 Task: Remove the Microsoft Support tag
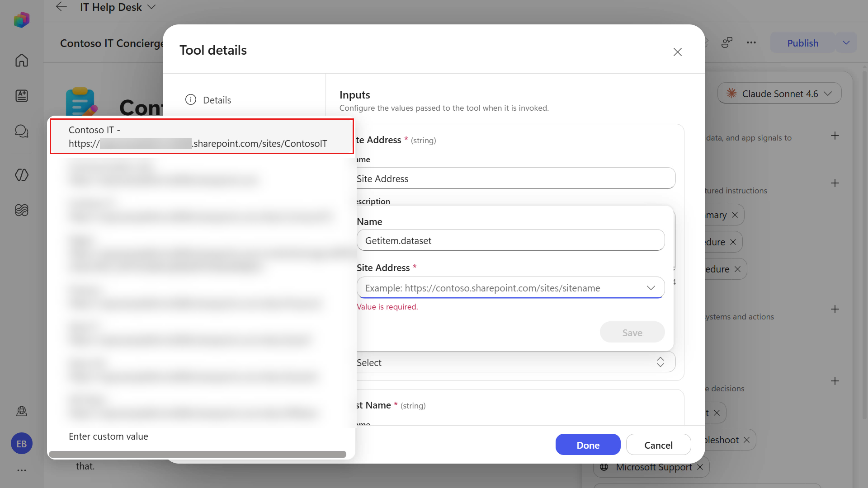click(x=700, y=467)
